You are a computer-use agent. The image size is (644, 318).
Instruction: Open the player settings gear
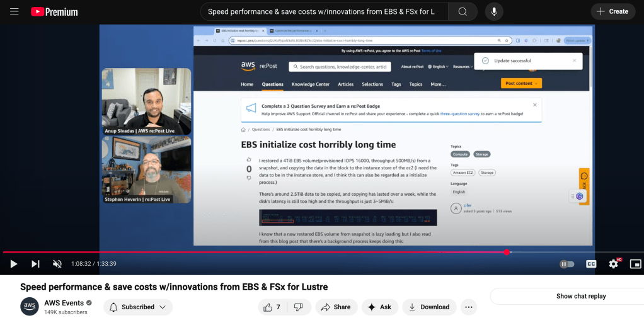613,264
